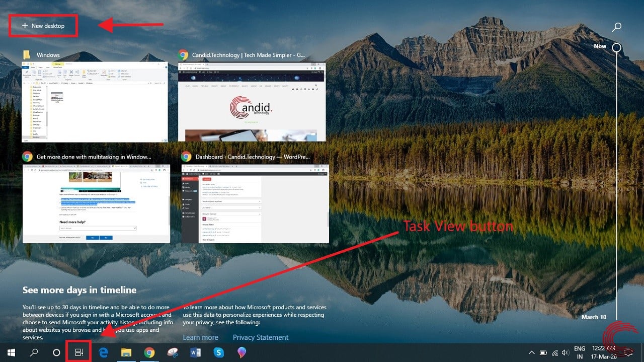Open Cortana from the taskbar
The width and height of the screenshot is (644, 362).
tap(56, 353)
